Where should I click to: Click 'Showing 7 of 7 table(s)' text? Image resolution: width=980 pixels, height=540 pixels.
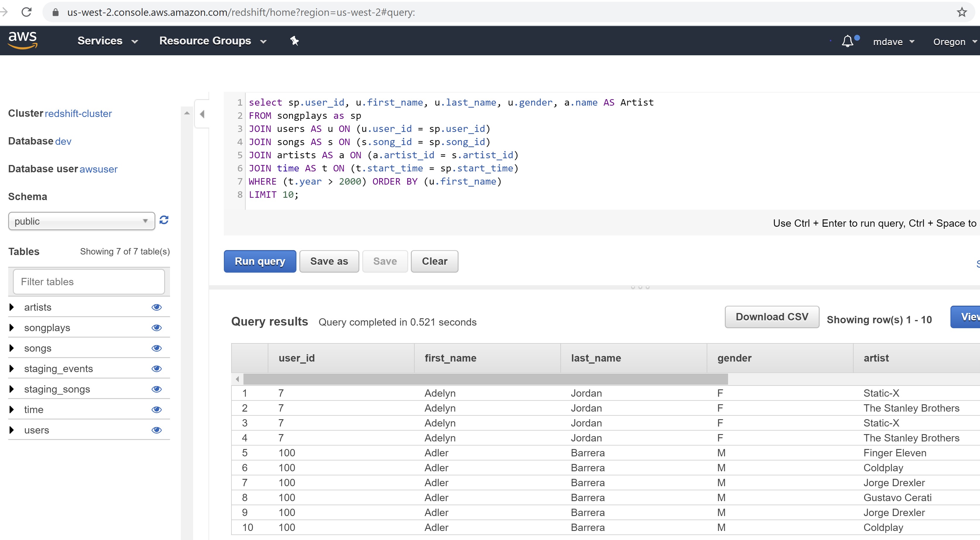tap(125, 251)
